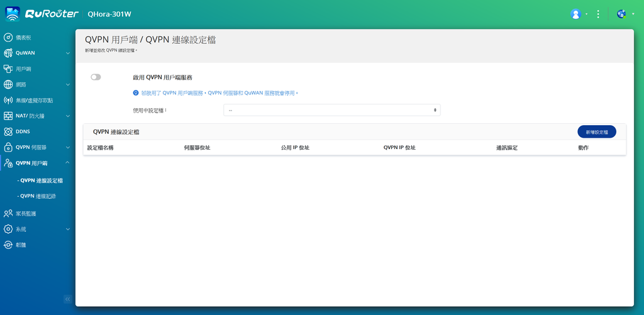Open 家長監護 parental control page
644x315 pixels.
[x=26, y=214]
